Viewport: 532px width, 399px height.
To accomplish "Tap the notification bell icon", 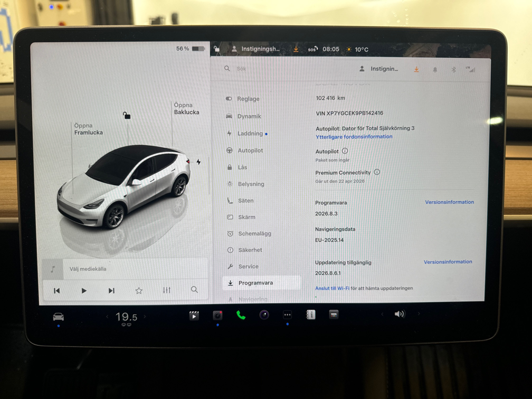I will tap(435, 70).
